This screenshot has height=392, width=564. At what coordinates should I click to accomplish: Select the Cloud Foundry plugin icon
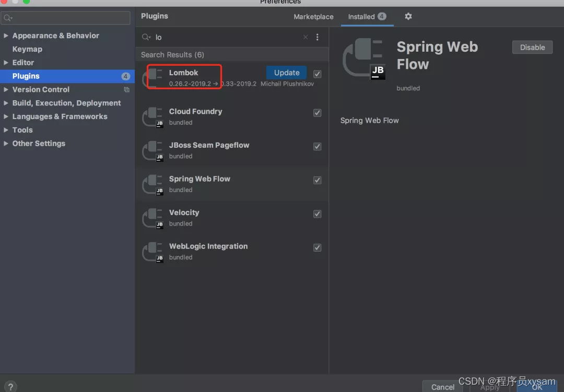pyautogui.click(x=153, y=117)
